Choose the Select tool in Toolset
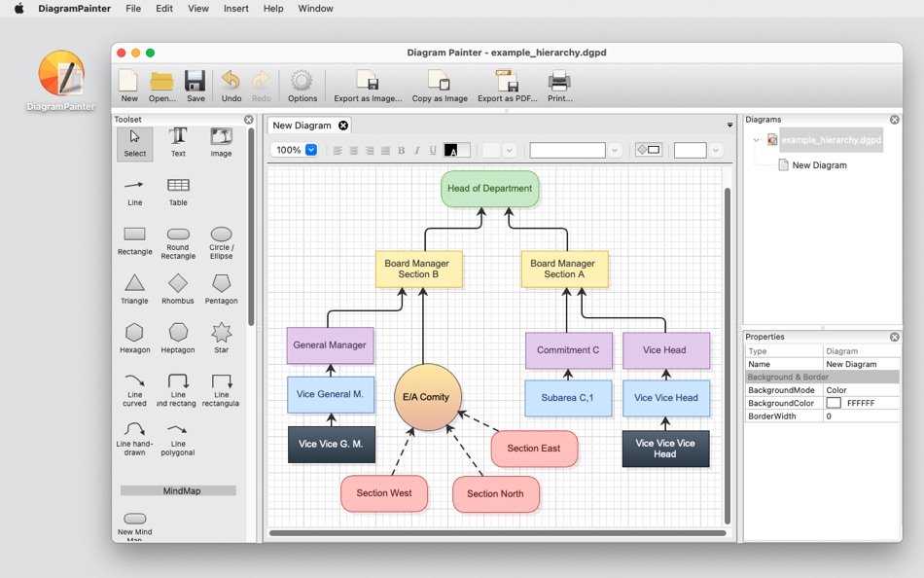The height and width of the screenshot is (578, 924). pyautogui.click(x=135, y=144)
